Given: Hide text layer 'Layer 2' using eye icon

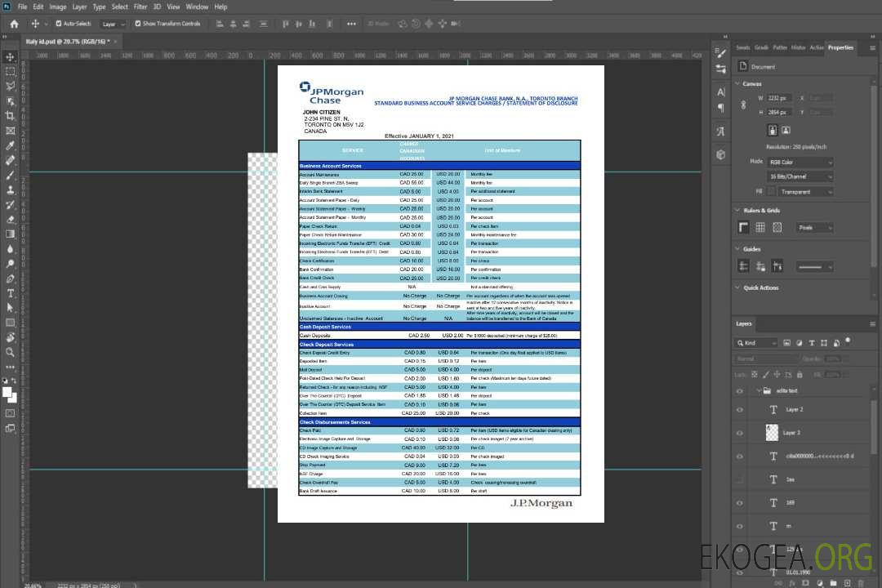Looking at the screenshot, I should 740,410.
